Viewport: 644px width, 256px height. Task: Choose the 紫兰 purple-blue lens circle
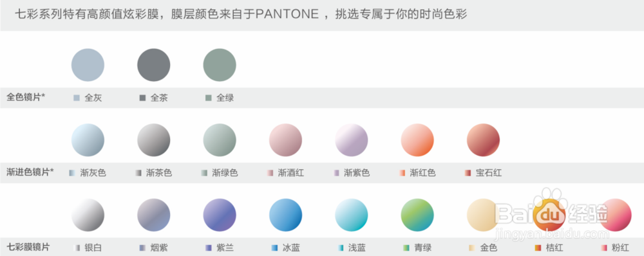(220, 215)
